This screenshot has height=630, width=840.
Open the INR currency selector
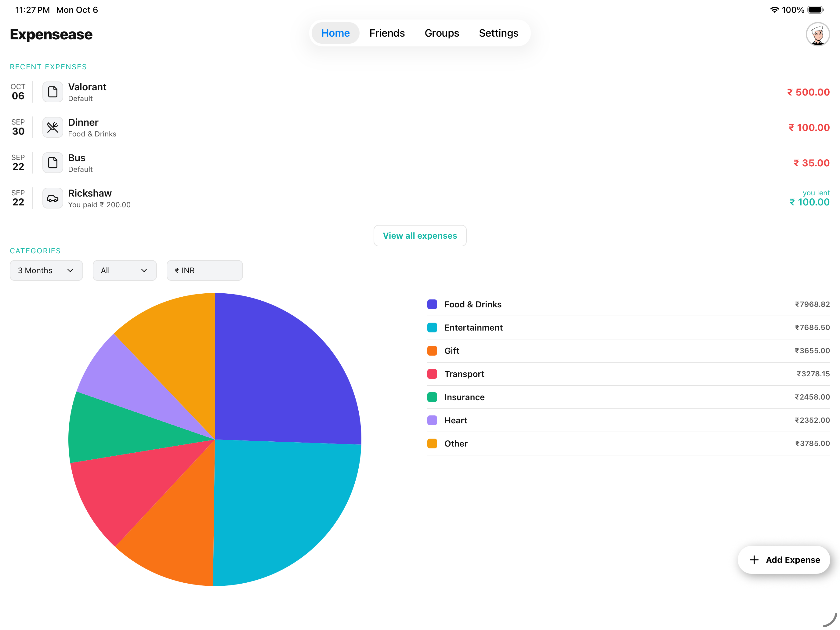point(204,270)
